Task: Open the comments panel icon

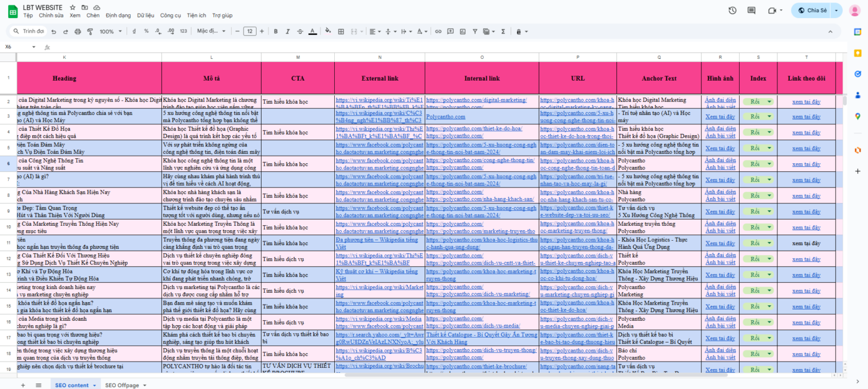Action: (x=751, y=11)
